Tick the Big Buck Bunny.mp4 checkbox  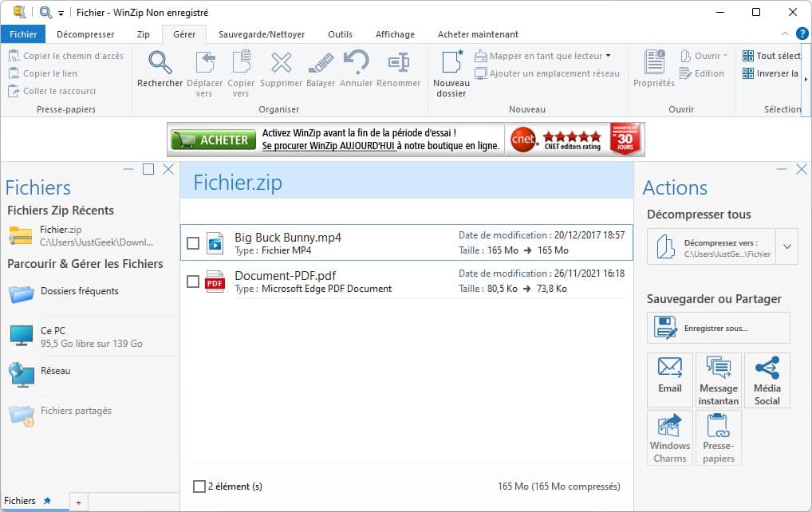193,243
